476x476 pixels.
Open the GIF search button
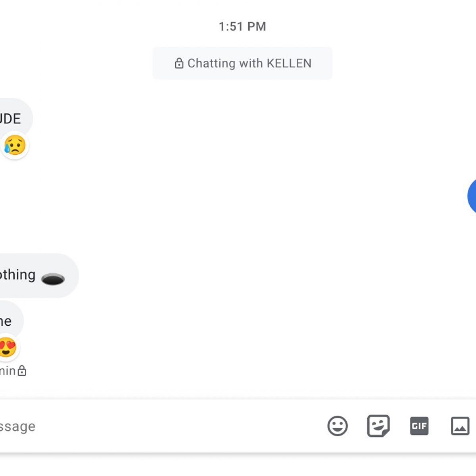point(419,426)
